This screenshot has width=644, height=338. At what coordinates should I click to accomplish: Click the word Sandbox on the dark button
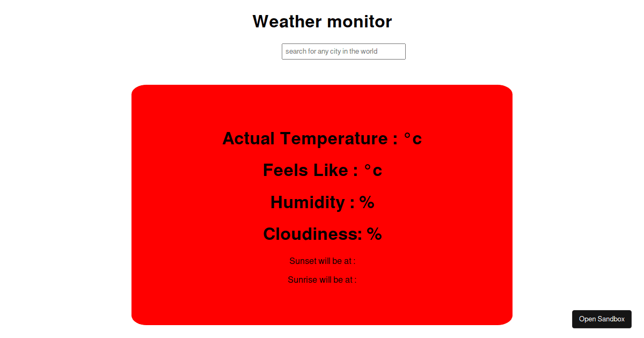(612, 319)
